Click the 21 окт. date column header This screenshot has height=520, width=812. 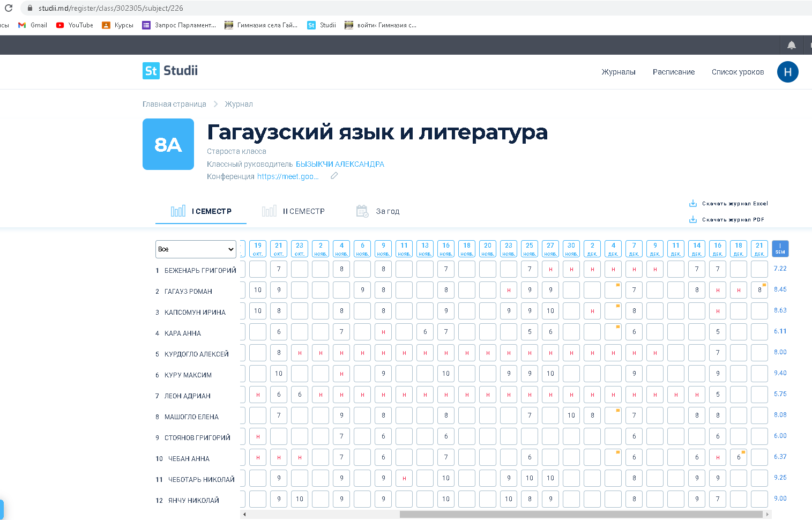279,249
